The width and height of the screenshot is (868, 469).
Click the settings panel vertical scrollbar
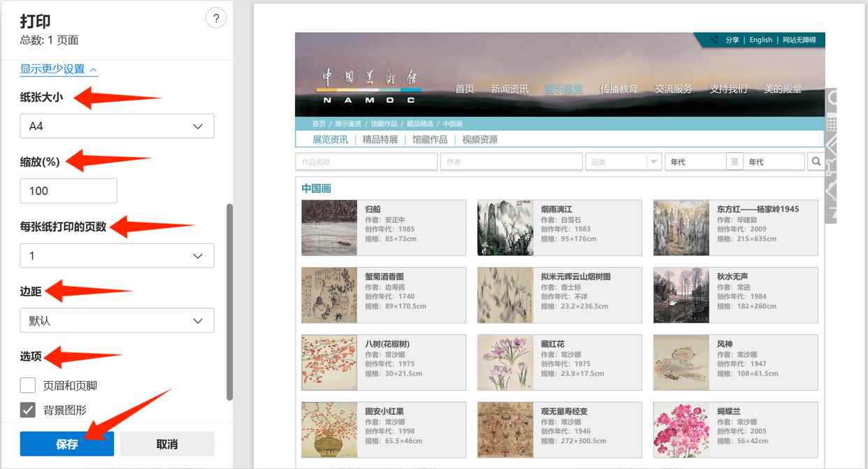(x=229, y=301)
